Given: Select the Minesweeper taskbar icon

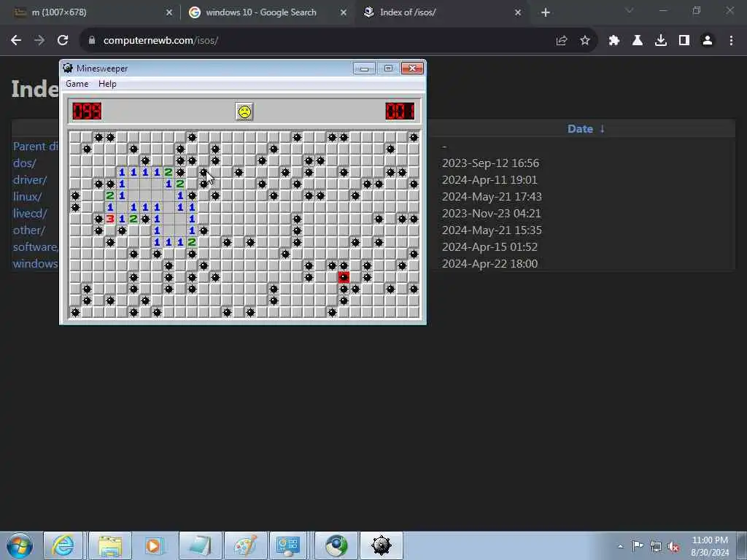Looking at the screenshot, I should pos(381,545).
